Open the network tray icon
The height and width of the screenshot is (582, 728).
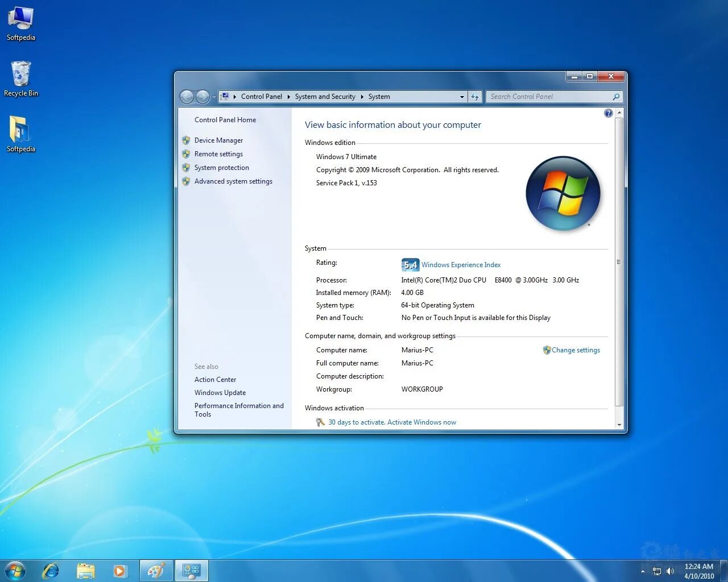(657, 571)
